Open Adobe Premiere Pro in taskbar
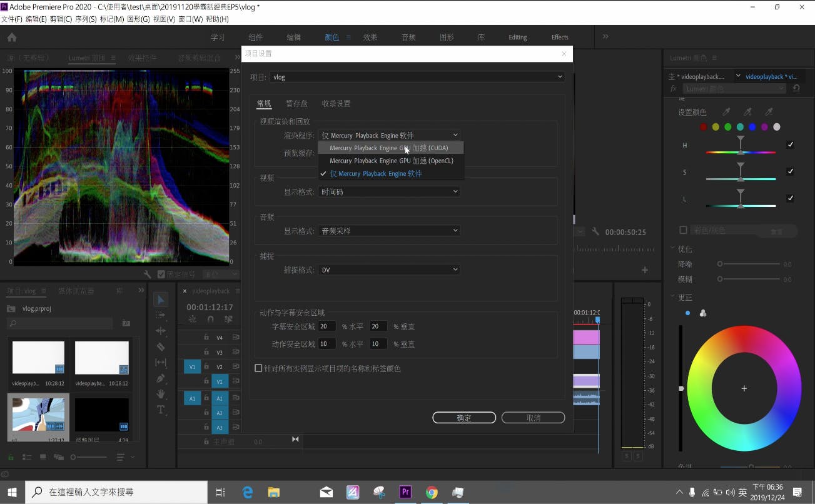 pos(405,492)
